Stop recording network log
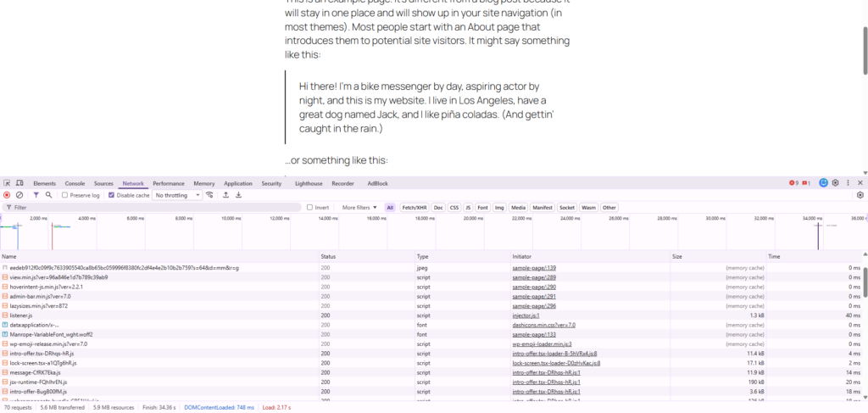This screenshot has height=413, width=868. coord(7,195)
